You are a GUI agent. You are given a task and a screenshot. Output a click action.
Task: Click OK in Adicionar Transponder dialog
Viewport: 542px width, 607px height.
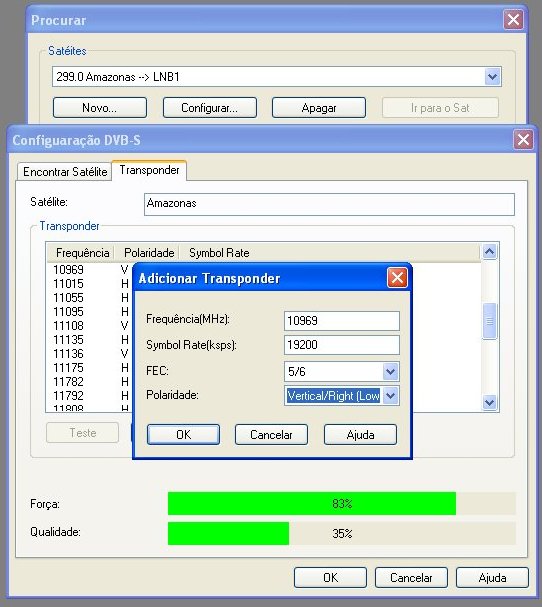184,434
